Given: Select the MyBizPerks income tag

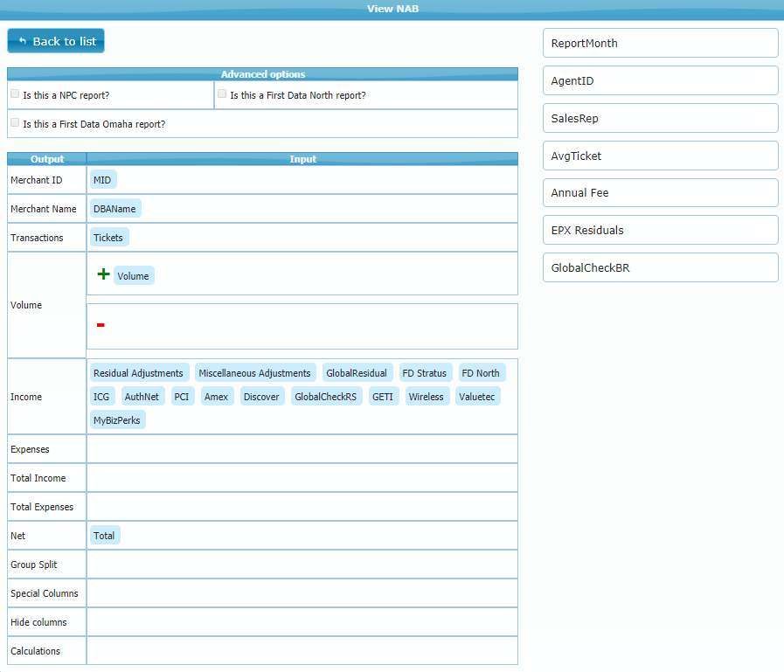Looking at the screenshot, I should coord(118,420).
